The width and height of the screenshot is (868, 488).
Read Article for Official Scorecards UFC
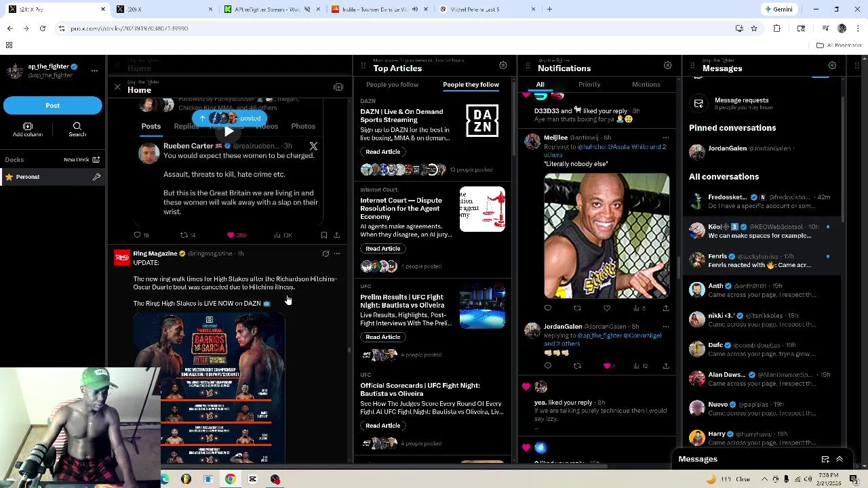383,426
